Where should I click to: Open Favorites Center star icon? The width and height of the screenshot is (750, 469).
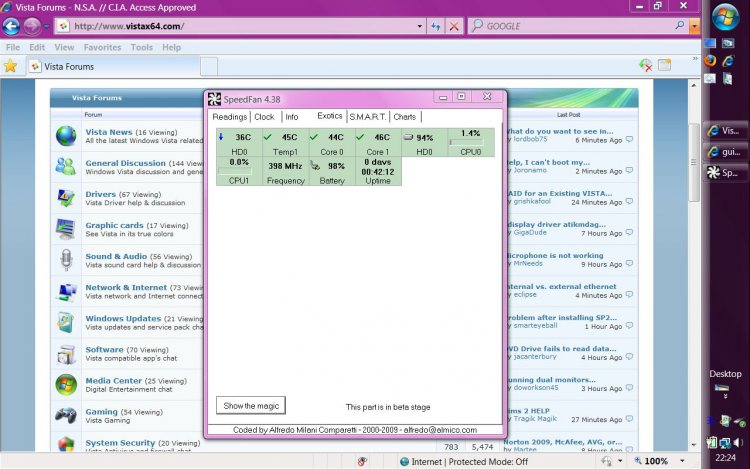(x=11, y=66)
